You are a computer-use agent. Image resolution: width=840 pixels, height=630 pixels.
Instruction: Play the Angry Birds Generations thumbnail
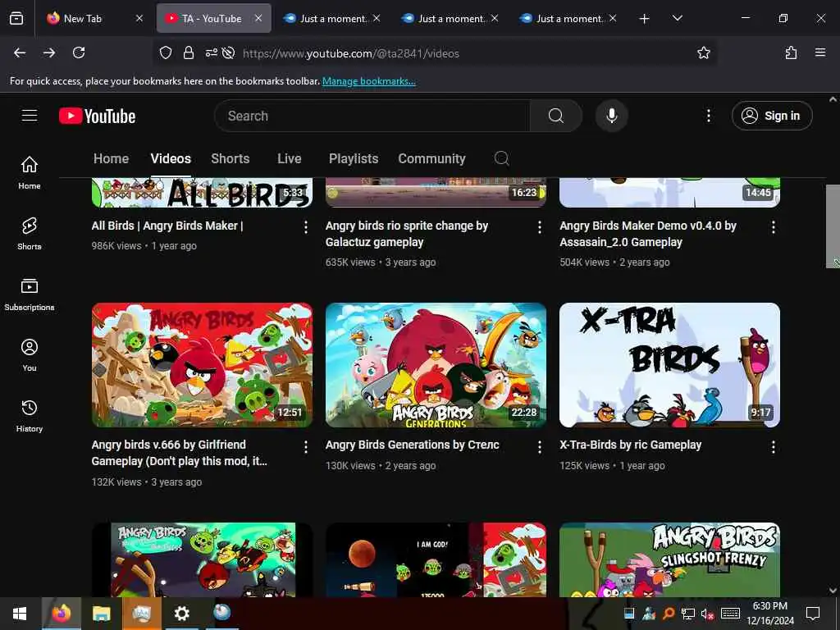436,365
